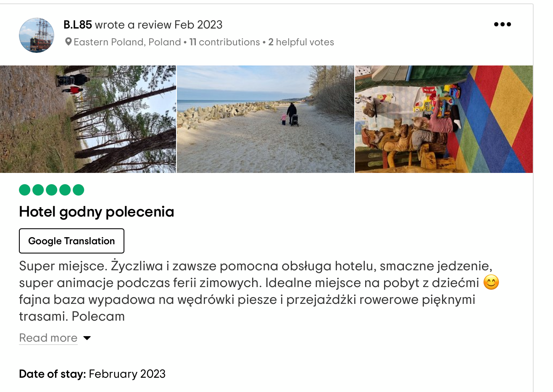Click the Read more link
This screenshot has width=553, height=392.
[48, 338]
